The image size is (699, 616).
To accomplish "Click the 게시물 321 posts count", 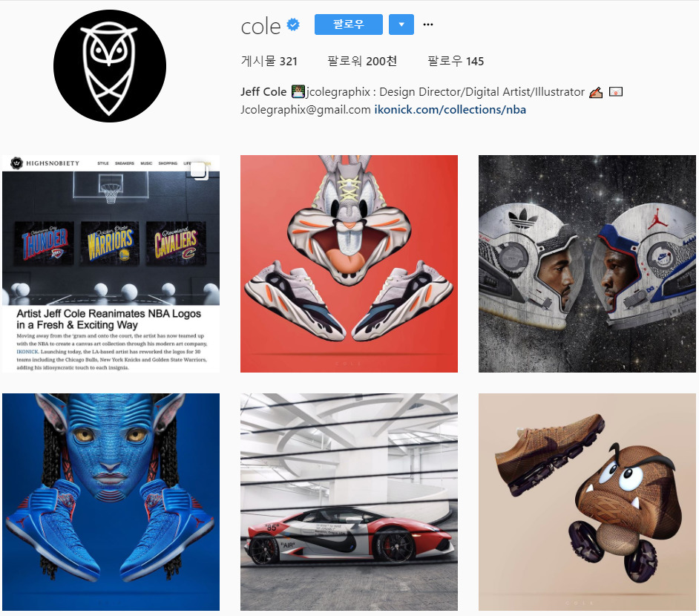I will 269,61.
